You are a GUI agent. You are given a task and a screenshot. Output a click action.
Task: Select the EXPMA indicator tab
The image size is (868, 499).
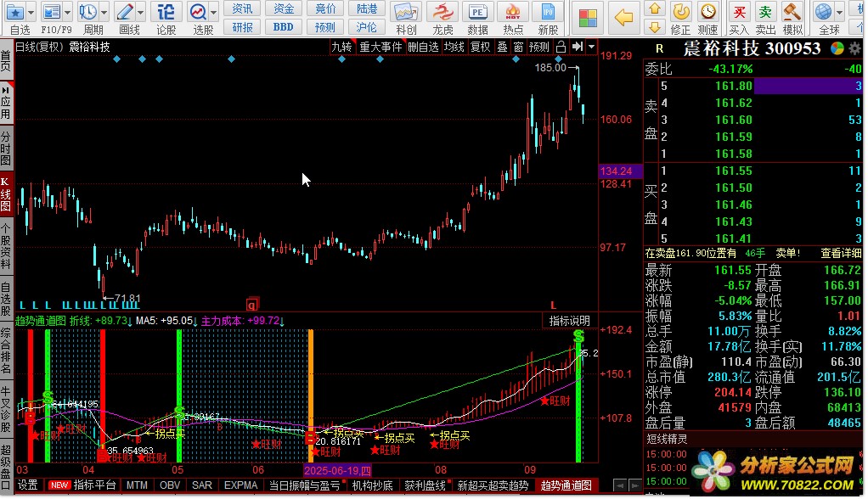[x=240, y=485]
